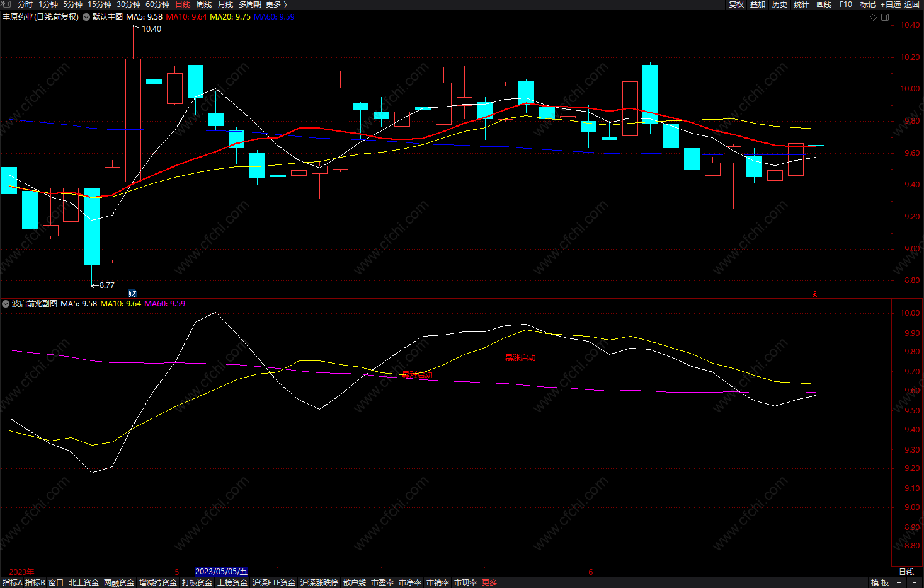Open the 北上资金 indicator

(x=84, y=583)
